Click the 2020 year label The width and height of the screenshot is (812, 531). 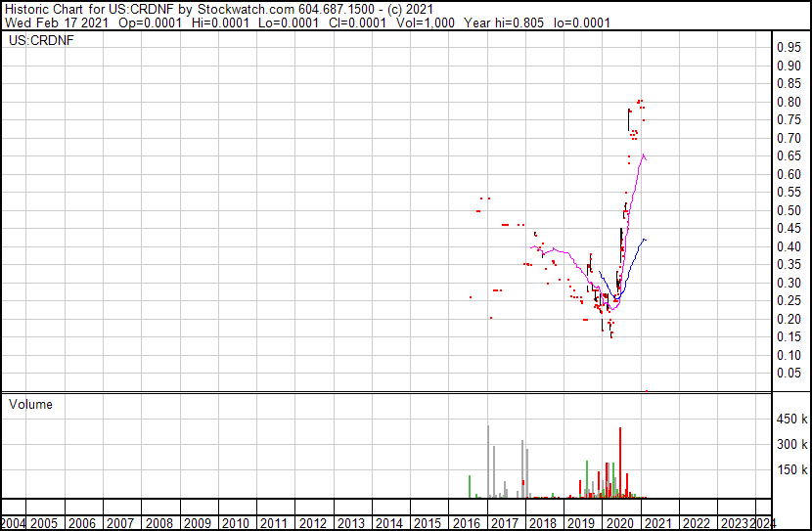(620, 523)
